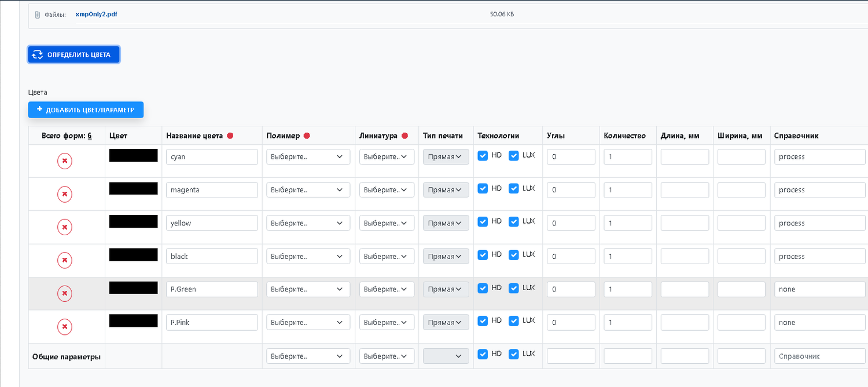Click Справочник field for cyan row
The image size is (868, 387).
coord(821,157)
